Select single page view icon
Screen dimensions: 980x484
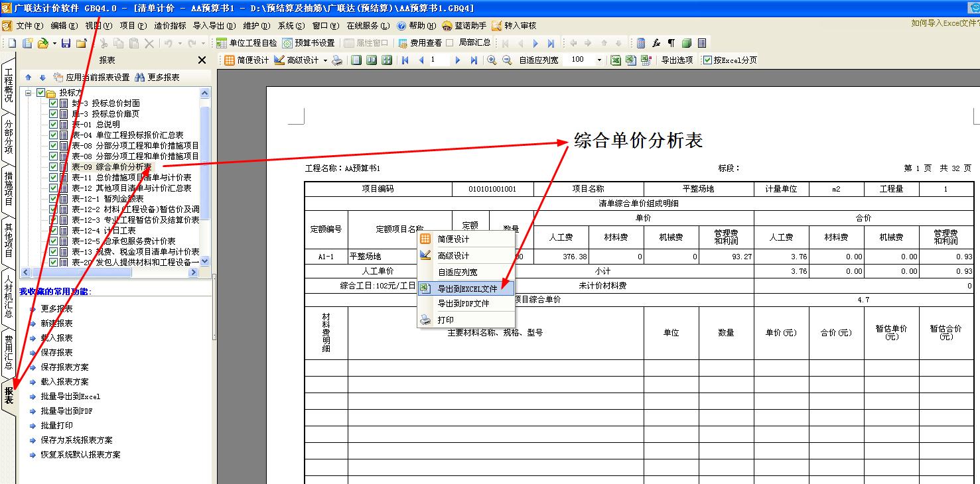click(x=356, y=60)
